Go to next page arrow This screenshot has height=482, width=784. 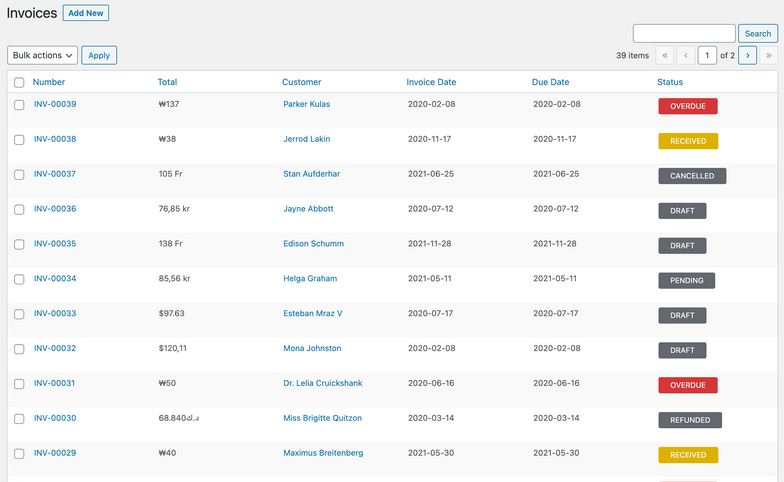(x=748, y=56)
